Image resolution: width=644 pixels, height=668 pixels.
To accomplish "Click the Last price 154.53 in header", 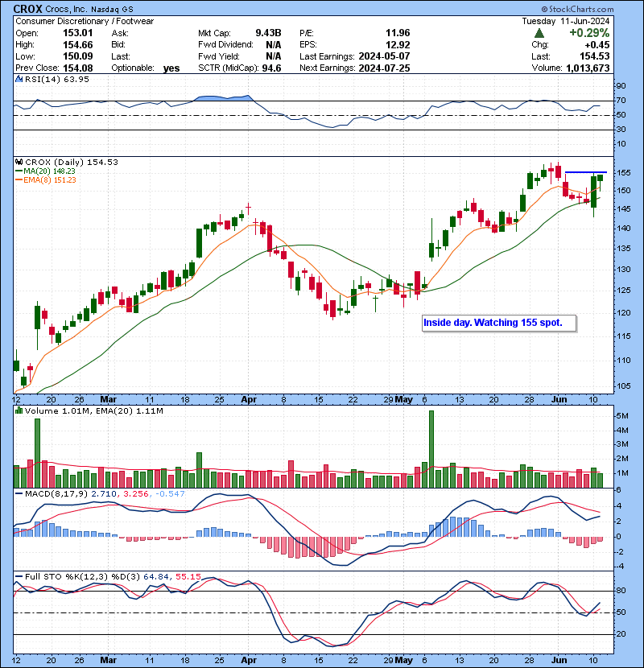I will pos(595,56).
